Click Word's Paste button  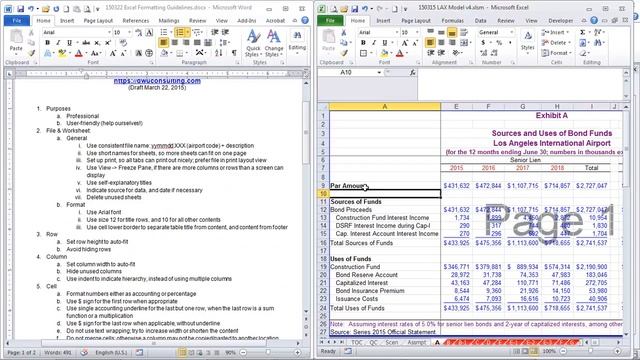coord(16,41)
